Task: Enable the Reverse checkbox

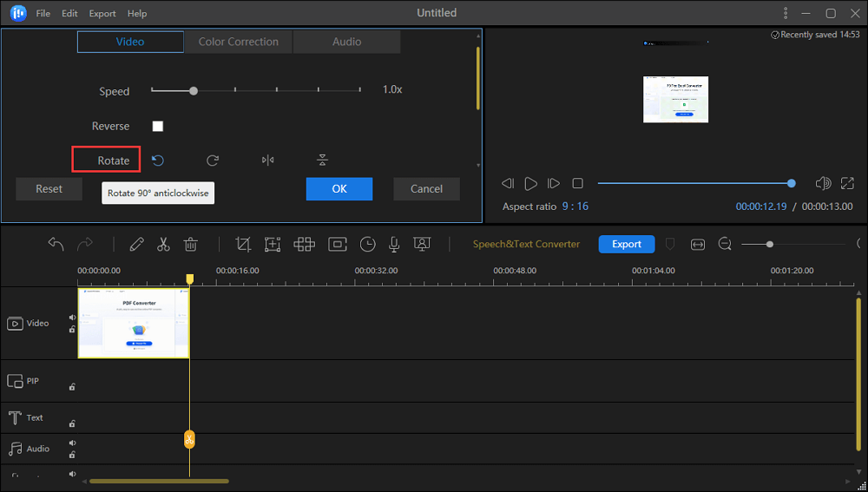Action: 158,127
